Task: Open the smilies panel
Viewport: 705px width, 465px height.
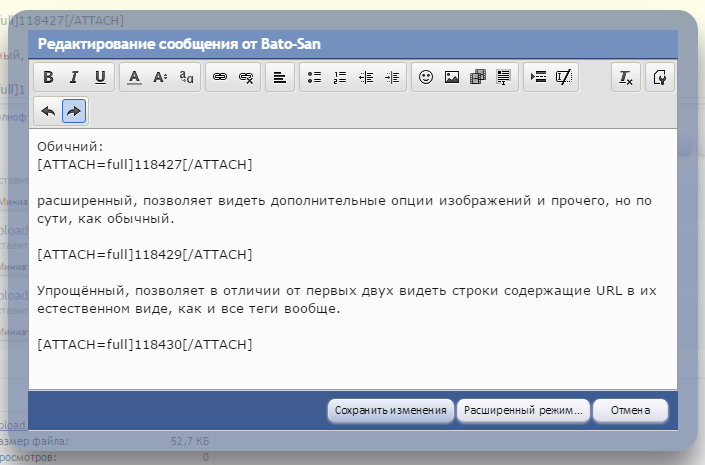Action: point(426,77)
